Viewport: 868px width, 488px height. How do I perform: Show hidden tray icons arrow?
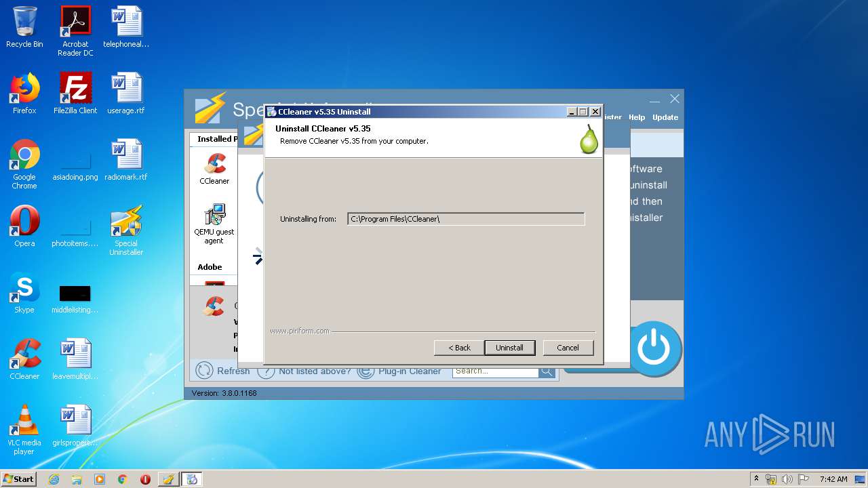pyautogui.click(x=756, y=479)
